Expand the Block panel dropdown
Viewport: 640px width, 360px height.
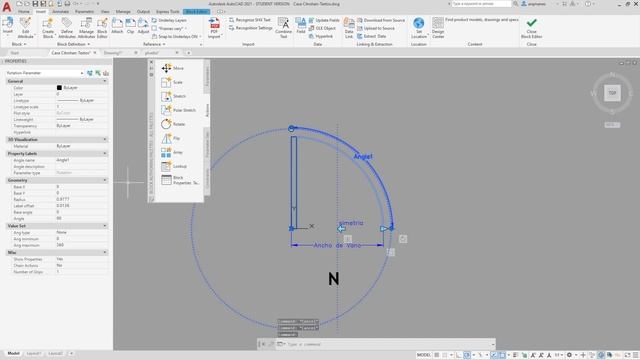(19, 44)
